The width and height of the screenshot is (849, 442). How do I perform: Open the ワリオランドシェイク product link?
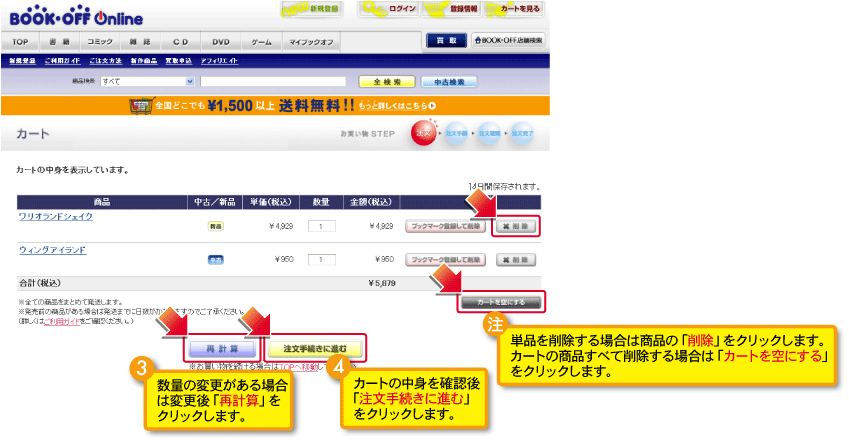pos(56,216)
